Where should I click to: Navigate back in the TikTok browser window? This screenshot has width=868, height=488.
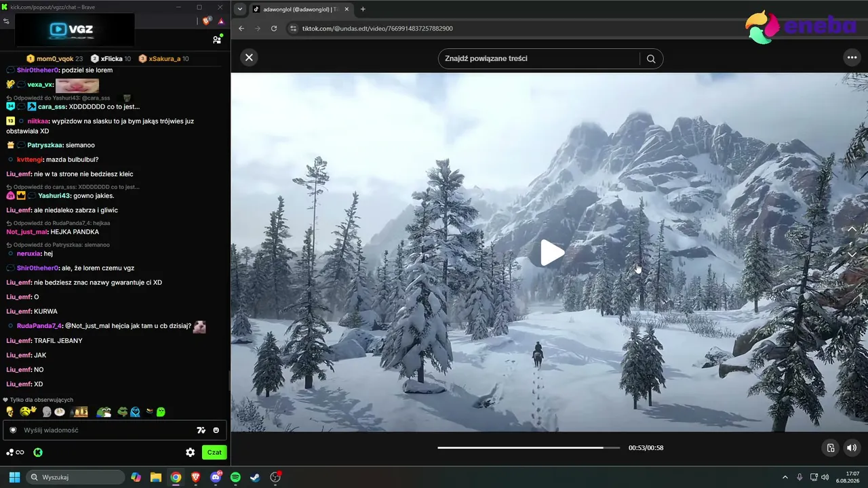point(241,28)
